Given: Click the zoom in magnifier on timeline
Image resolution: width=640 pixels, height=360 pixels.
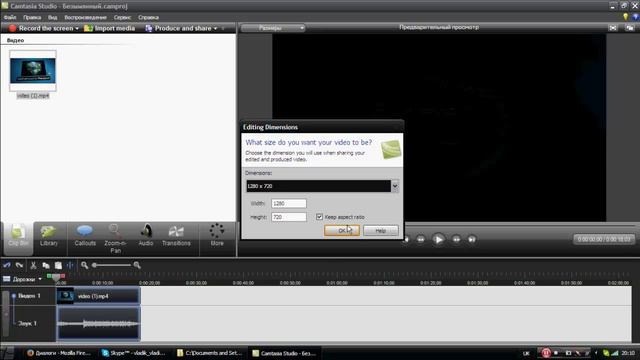Looking at the screenshot, I should pyautogui.click(x=137, y=265).
